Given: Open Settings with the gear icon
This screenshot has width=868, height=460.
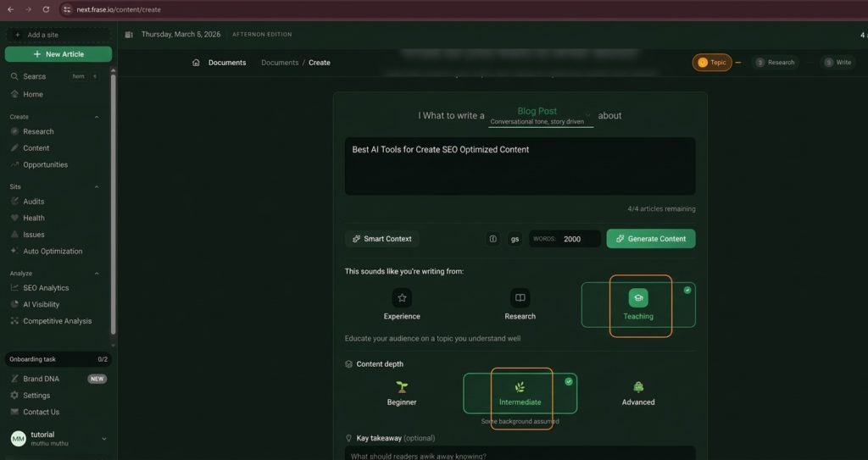Looking at the screenshot, I should [x=15, y=396].
